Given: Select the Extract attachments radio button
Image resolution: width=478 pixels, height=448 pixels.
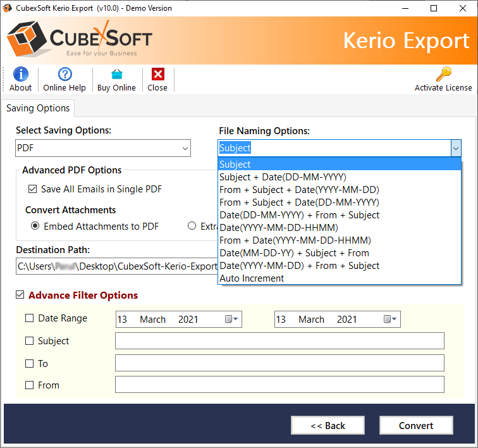Looking at the screenshot, I should [x=192, y=226].
